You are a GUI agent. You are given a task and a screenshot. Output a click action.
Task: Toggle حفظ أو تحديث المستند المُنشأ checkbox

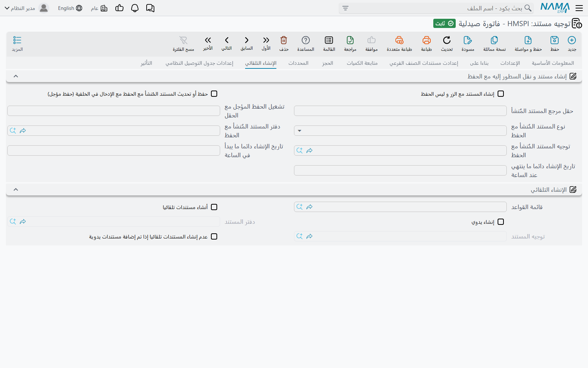(x=214, y=94)
